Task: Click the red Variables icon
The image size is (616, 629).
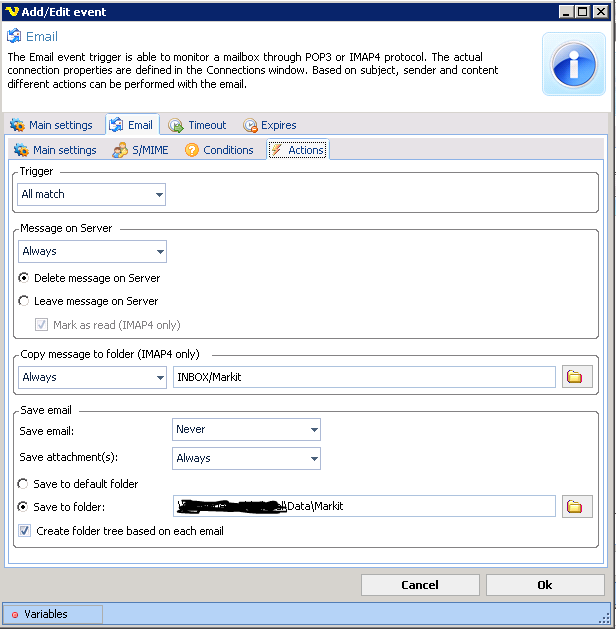Action: pyautogui.click(x=14, y=614)
